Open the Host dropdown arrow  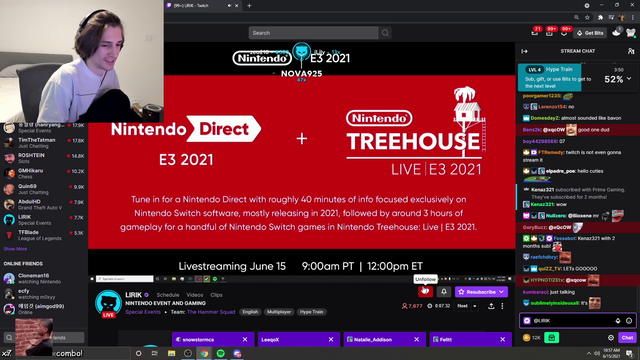pos(475,306)
